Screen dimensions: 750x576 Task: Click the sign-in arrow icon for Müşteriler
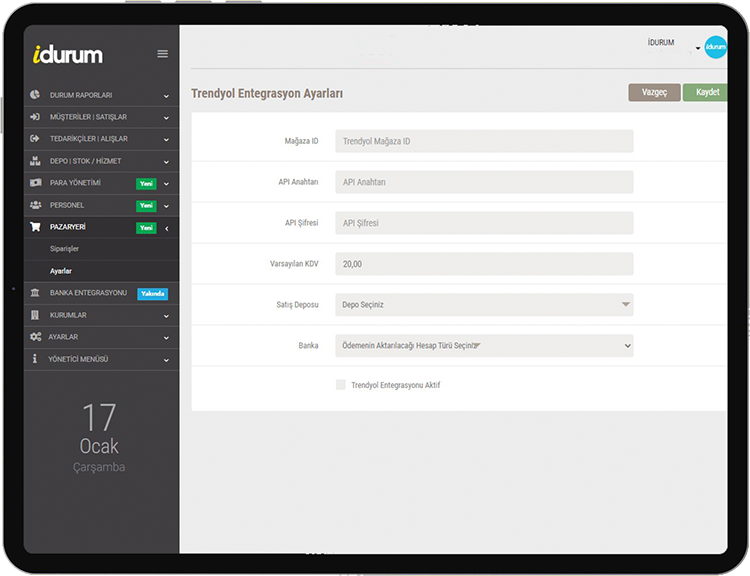click(x=35, y=117)
